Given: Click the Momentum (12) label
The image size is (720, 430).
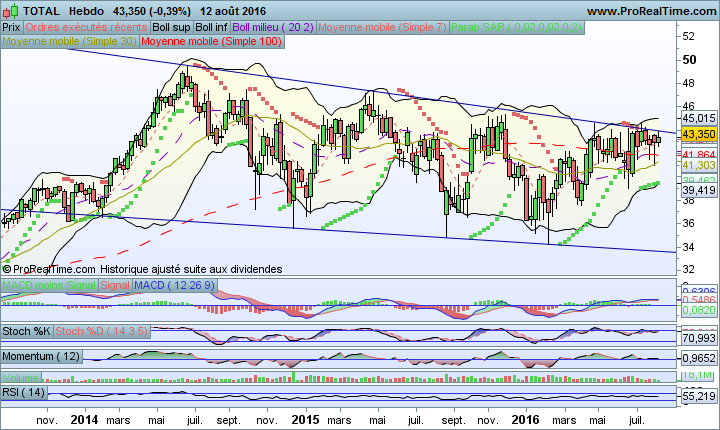Looking at the screenshot, I should 41,356.
